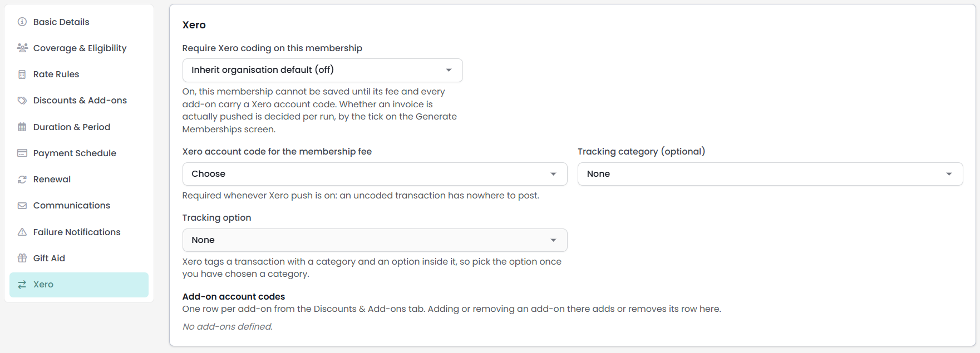Viewport: 980px width, 353px height.
Task: Click the Gift Aid present icon
Action: pos(22,258)
